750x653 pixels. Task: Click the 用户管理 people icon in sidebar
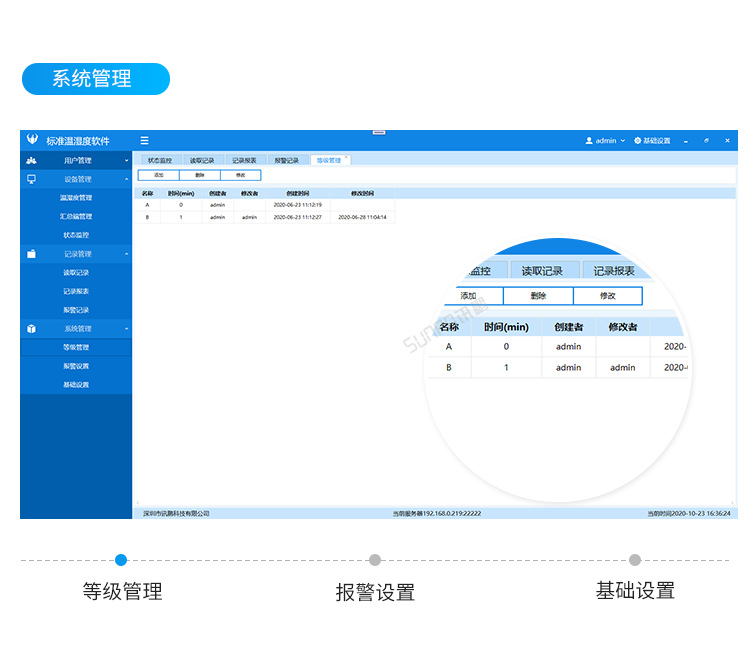(x=32, y=160)
